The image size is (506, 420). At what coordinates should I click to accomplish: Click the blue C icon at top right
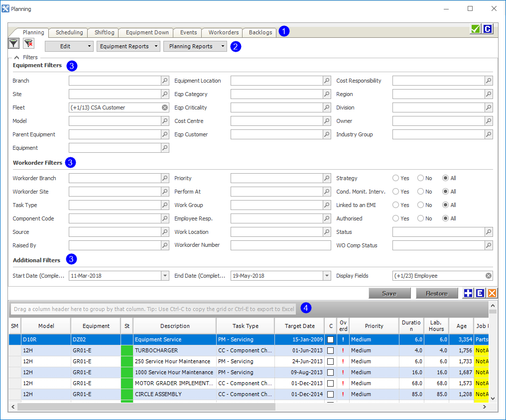(x=487, y=29)
